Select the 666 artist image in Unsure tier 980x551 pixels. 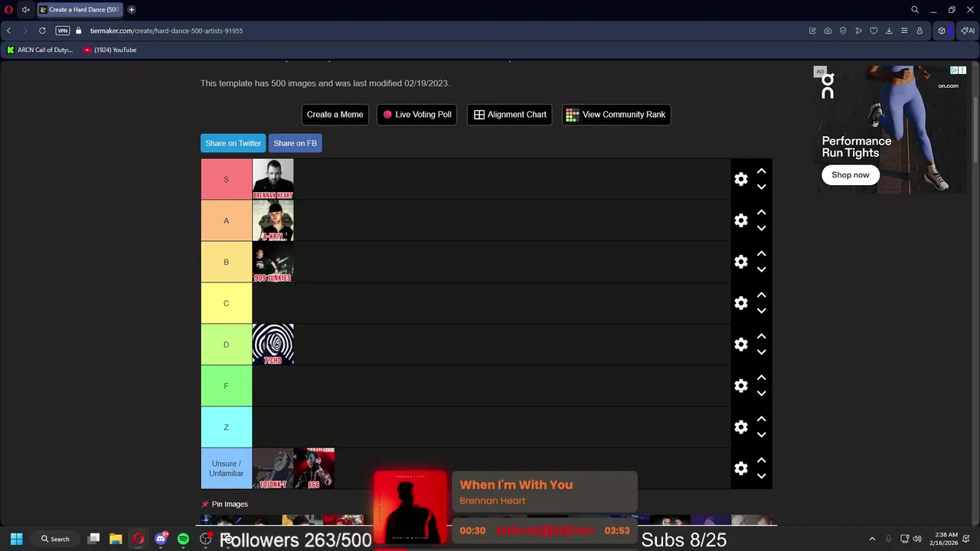coord(314,468)
